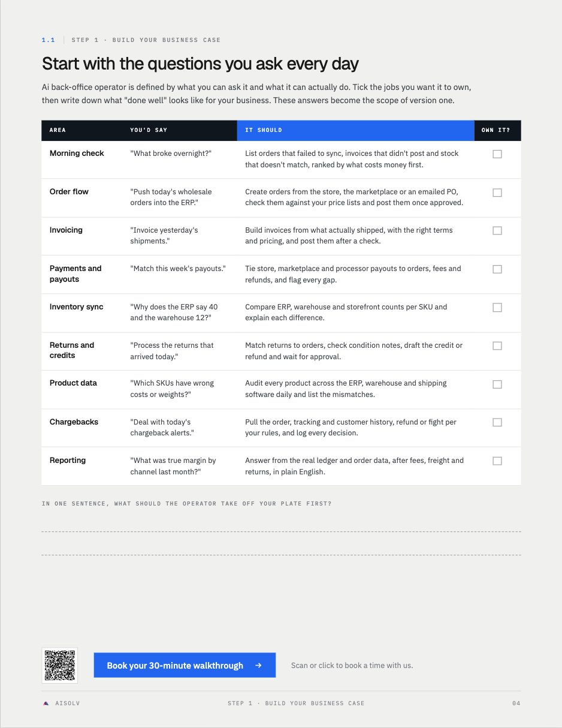Click the AISOLV logo icon in footer

point(46,703)
